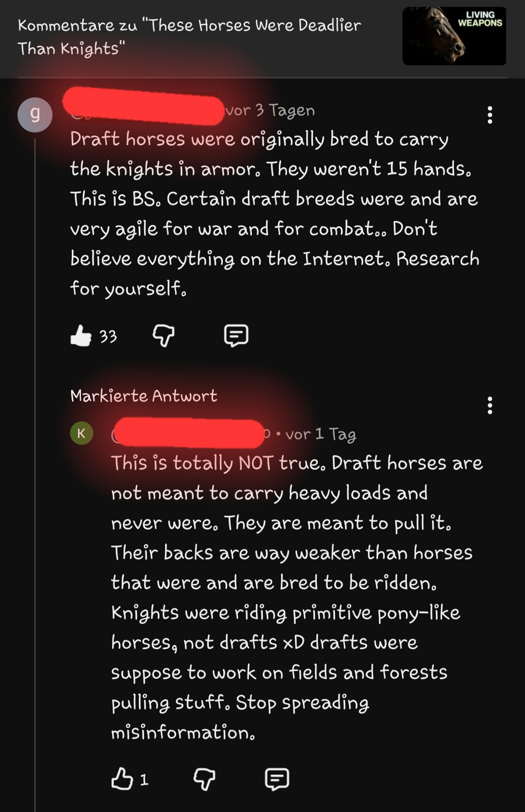Expand the top comment text about draft horses
Viewport: 525px width, 812px height.
tap(275, 214)
